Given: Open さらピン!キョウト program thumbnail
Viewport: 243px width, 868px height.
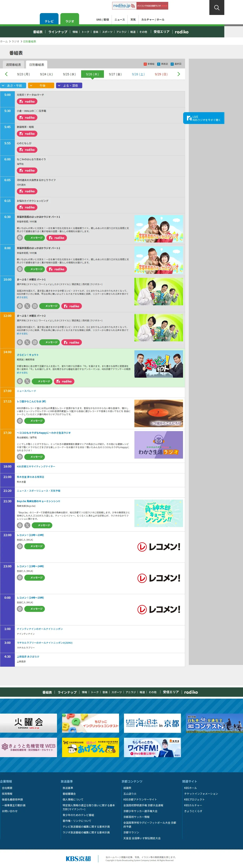Looking at the screenshot, I should click(159, 364).
